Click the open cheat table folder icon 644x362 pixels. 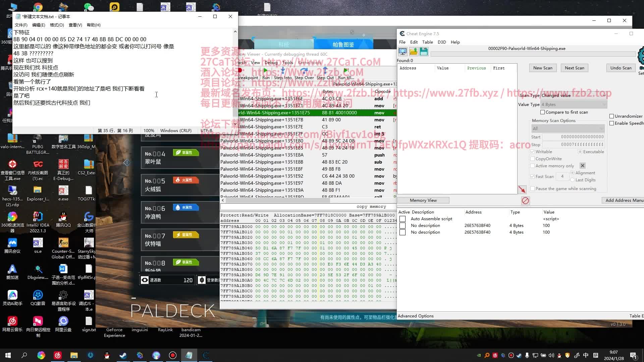[413, 51]
